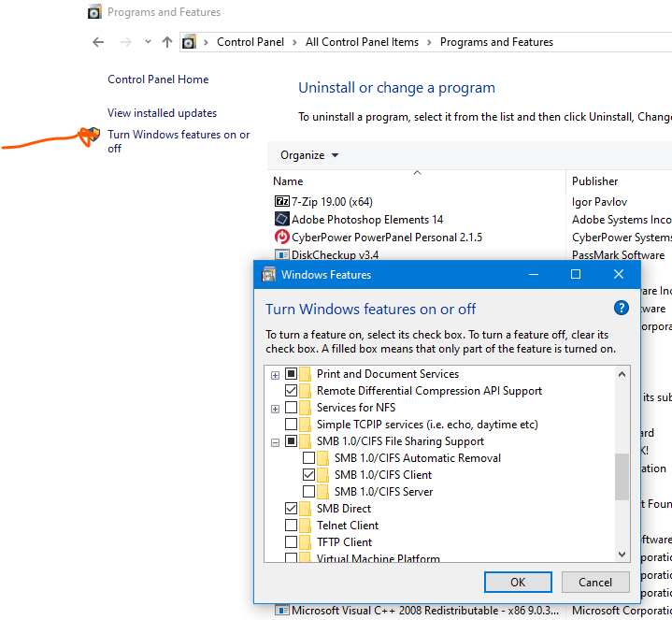Select DiskCheckup v3.4 entry
This screenshot has width=672, height=620.
click(336, 255)
